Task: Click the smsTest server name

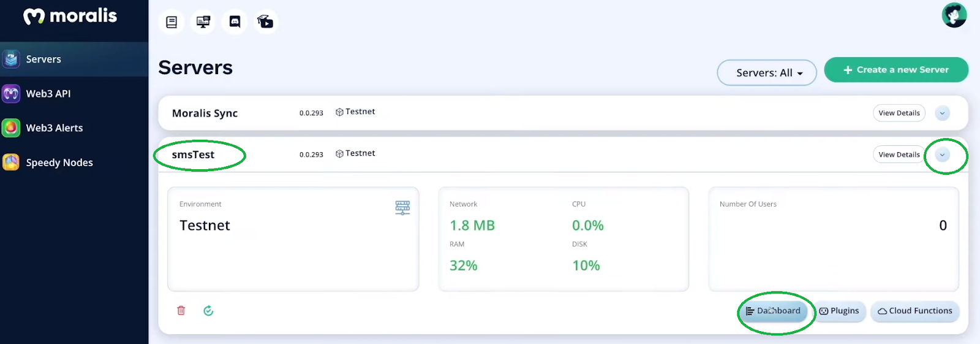Action: [x=193, y=155]
